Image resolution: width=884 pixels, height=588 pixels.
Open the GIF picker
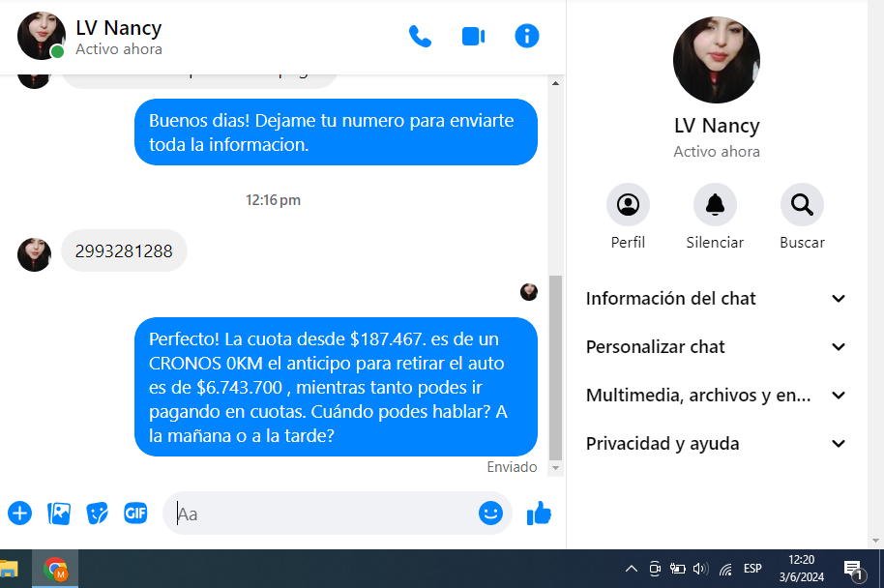click(135, 514)
